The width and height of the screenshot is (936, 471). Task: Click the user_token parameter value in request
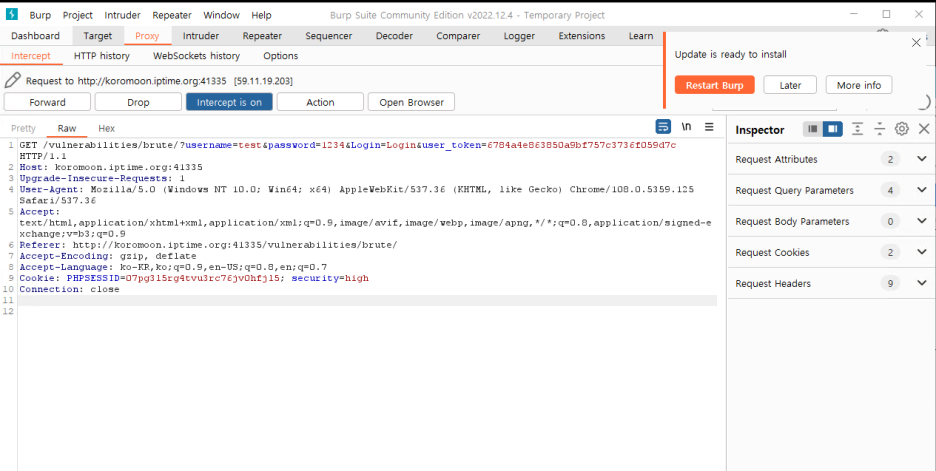581,145
